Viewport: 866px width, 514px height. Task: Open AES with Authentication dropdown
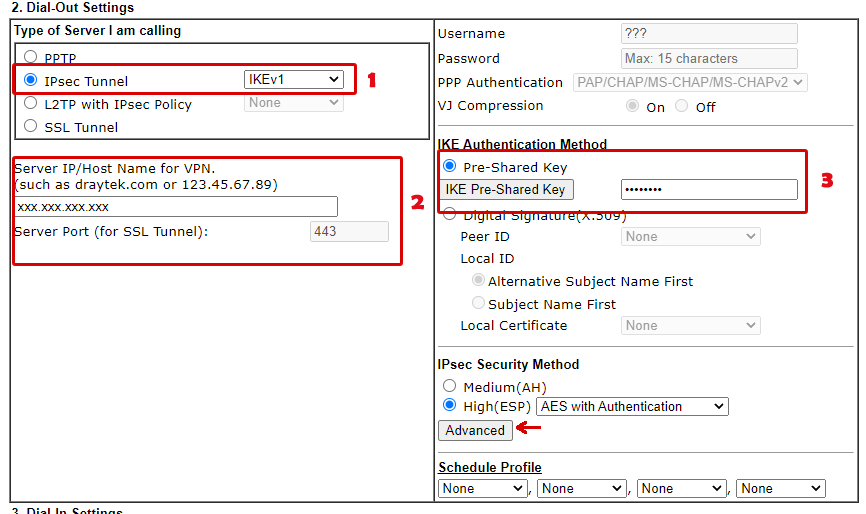[632, 407]
